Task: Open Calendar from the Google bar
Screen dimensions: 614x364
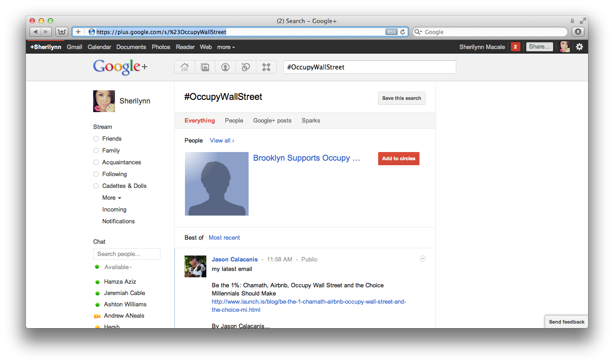Action: (x=99, y=47)
